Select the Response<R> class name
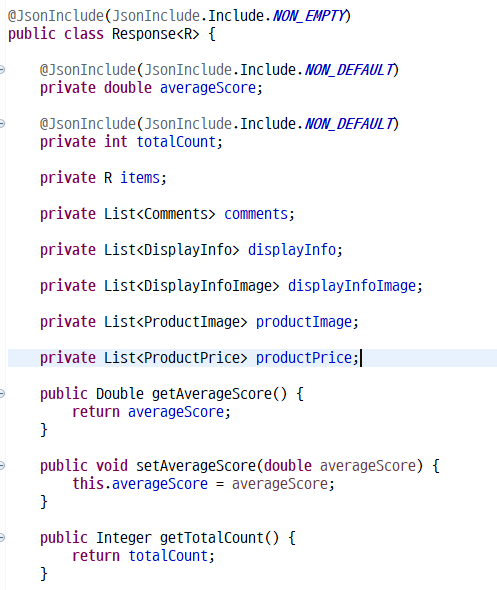This screenshot has width=497, height=590. [x=155, y=34]
